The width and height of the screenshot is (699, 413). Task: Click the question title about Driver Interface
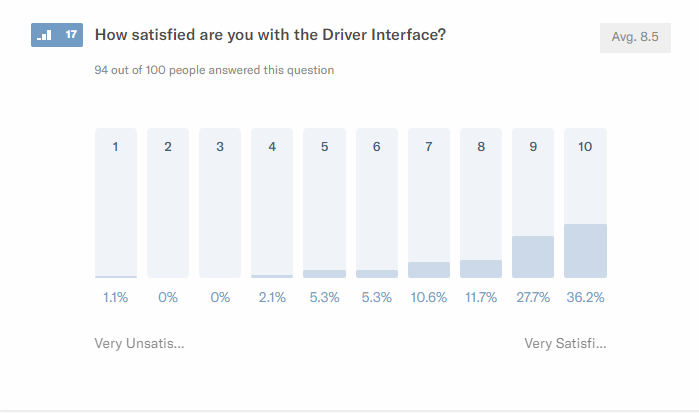(270, 35)
